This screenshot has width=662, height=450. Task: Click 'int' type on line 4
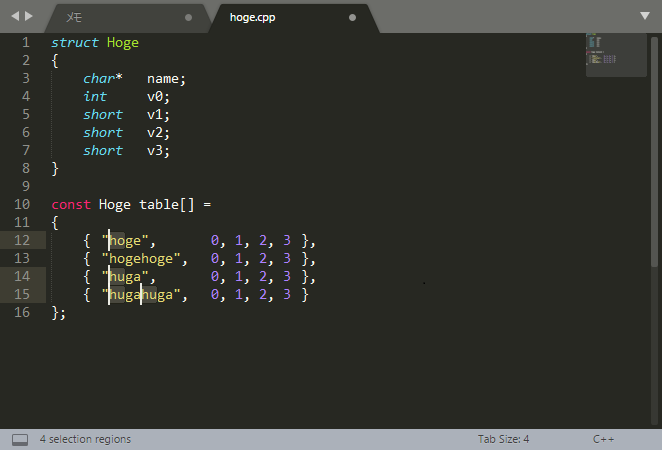95,97
